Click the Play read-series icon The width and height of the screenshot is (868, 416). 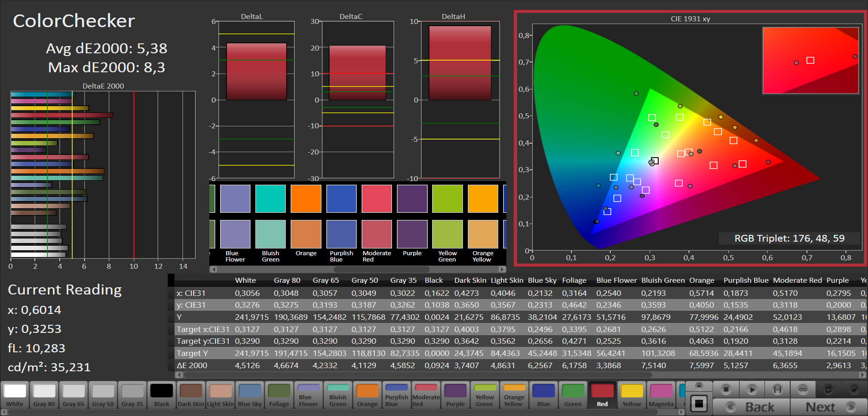(752, 389)
